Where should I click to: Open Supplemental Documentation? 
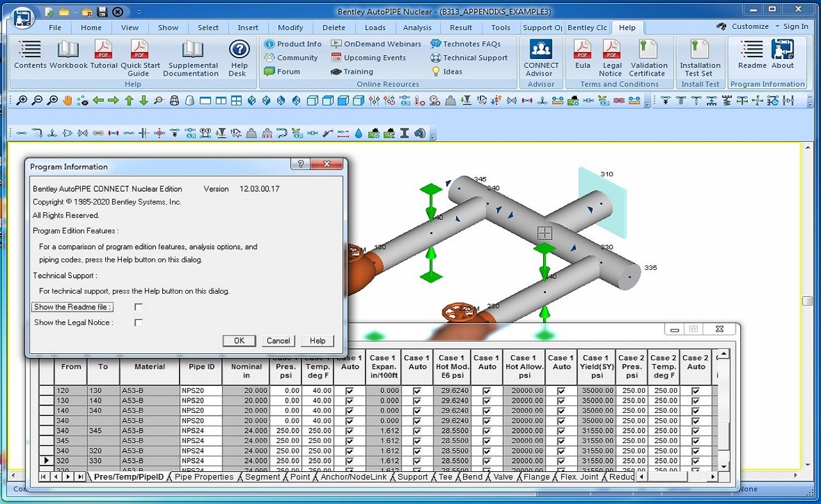(191, 58)
